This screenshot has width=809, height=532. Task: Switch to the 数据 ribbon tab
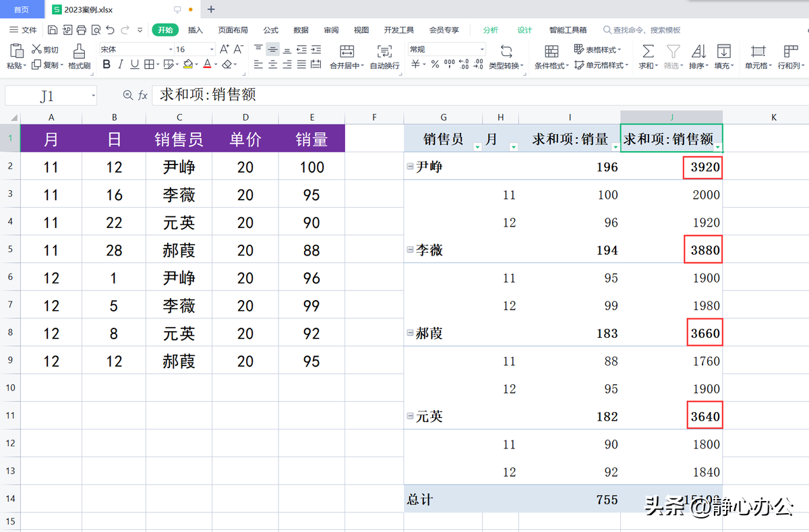coord(301,30)
